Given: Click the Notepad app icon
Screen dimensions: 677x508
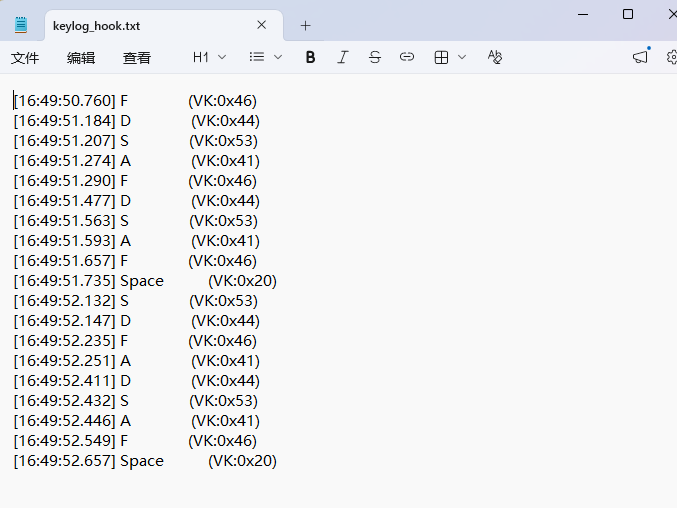Looking at the screenshot, I should 21,25.
